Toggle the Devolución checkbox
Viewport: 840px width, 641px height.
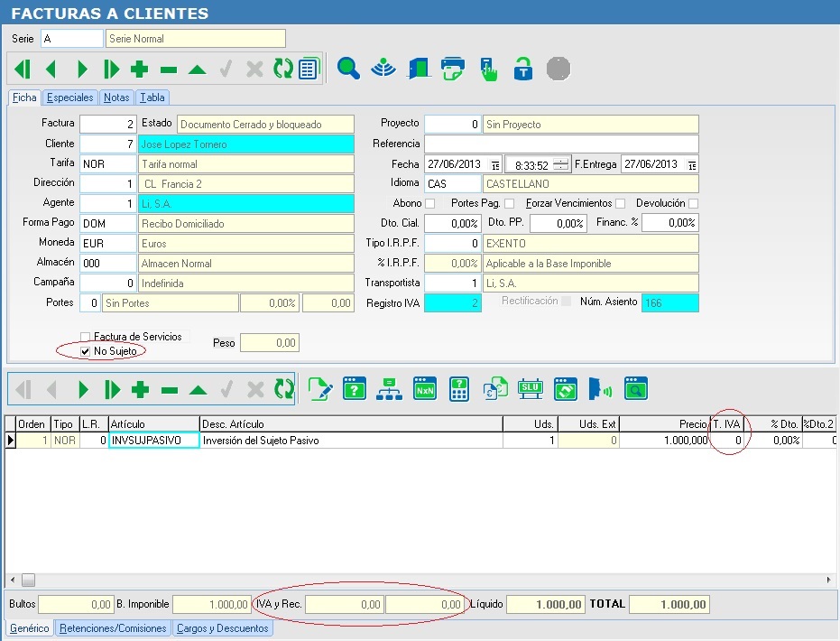[693, 204]
